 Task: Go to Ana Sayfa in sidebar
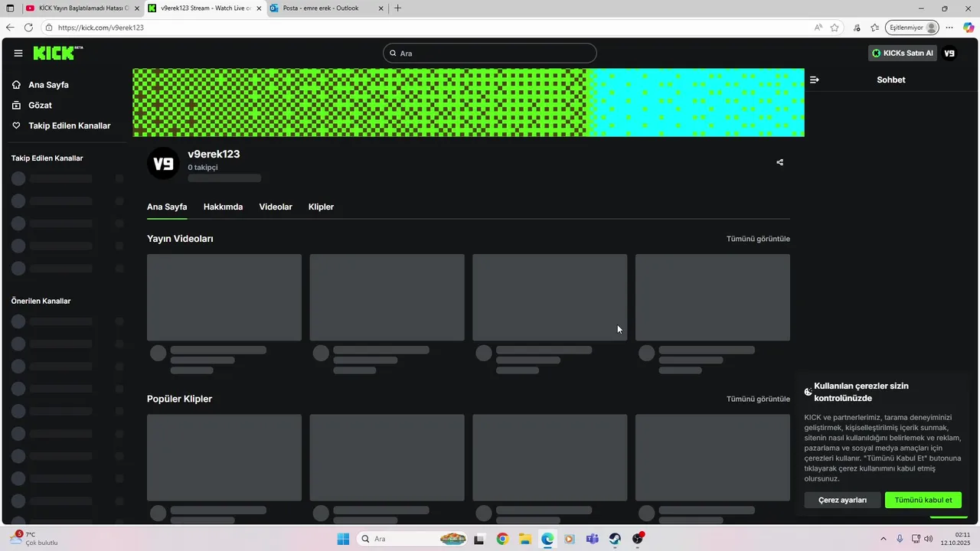pyautogui.click(x=48, y=85)
